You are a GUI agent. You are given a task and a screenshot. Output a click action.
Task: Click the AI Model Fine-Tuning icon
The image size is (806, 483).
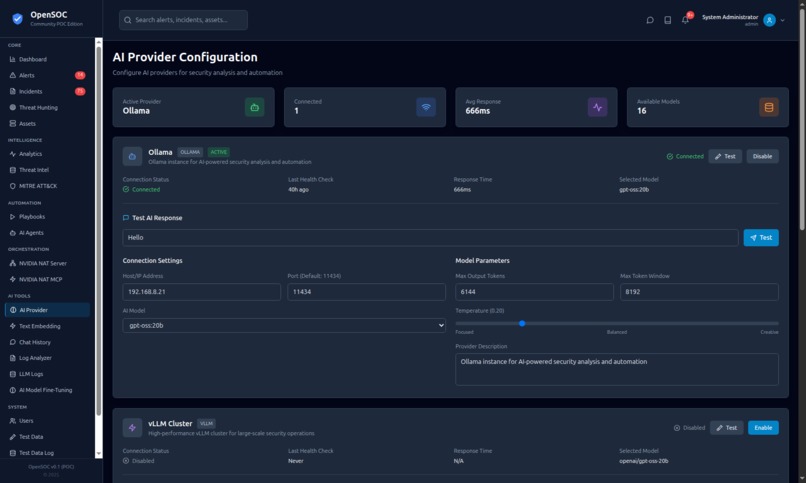(13, 390)
